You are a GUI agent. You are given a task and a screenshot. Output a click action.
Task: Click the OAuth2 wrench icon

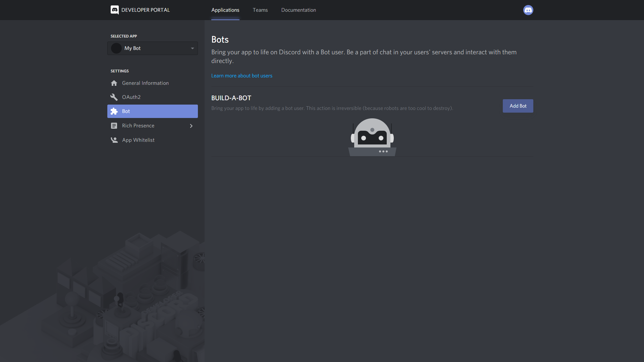point(114,97)
